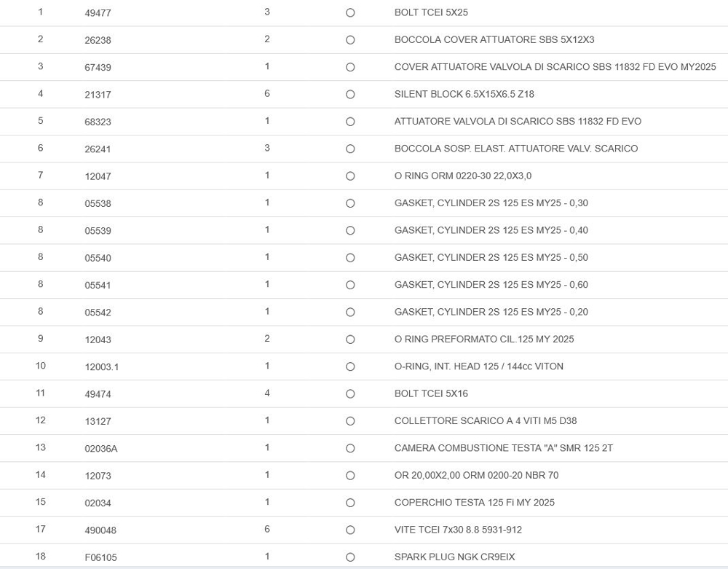
Task: Choose radio for SPARK PLUG NGK CR9EIX
Action: tap(350, 557)
